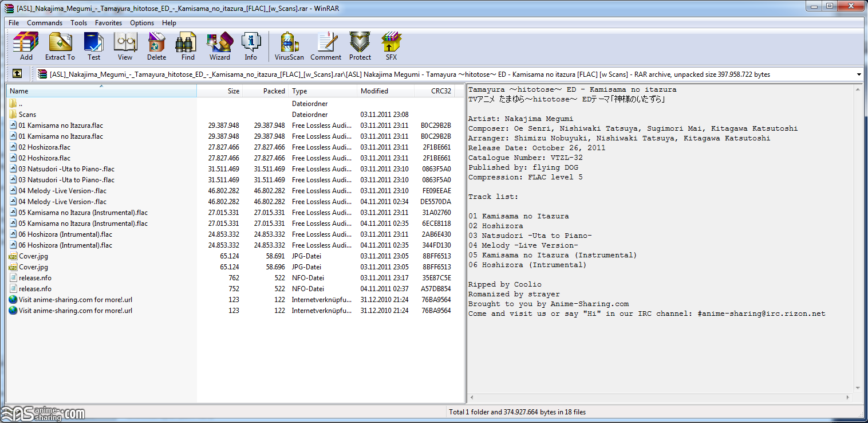
Task: Open the Commands menu
Action: 45,23
